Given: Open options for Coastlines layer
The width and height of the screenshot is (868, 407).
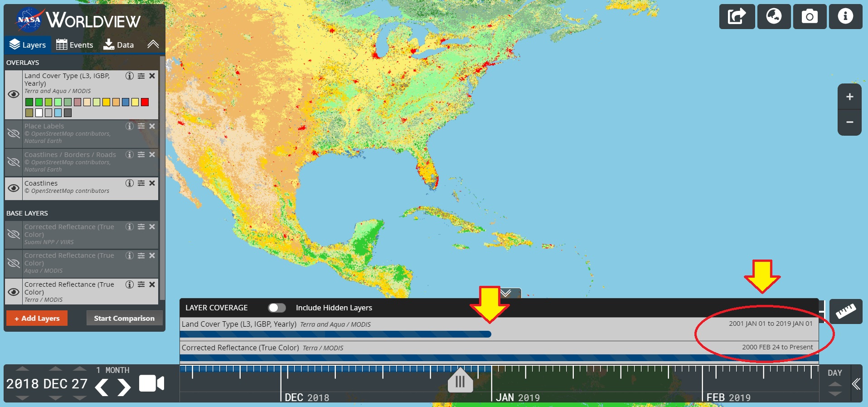Looking at the screenshot, I should click(x=141, y=183).
